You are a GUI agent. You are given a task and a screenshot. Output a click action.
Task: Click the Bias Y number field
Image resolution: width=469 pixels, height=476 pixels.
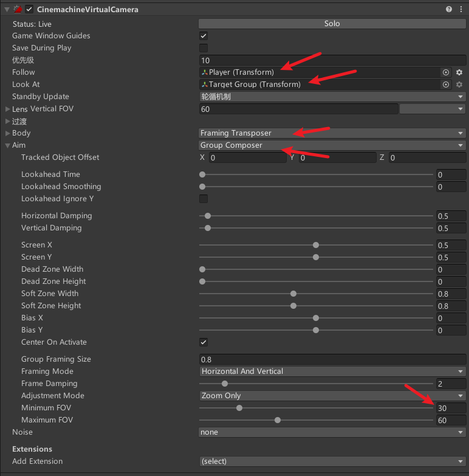451,330
